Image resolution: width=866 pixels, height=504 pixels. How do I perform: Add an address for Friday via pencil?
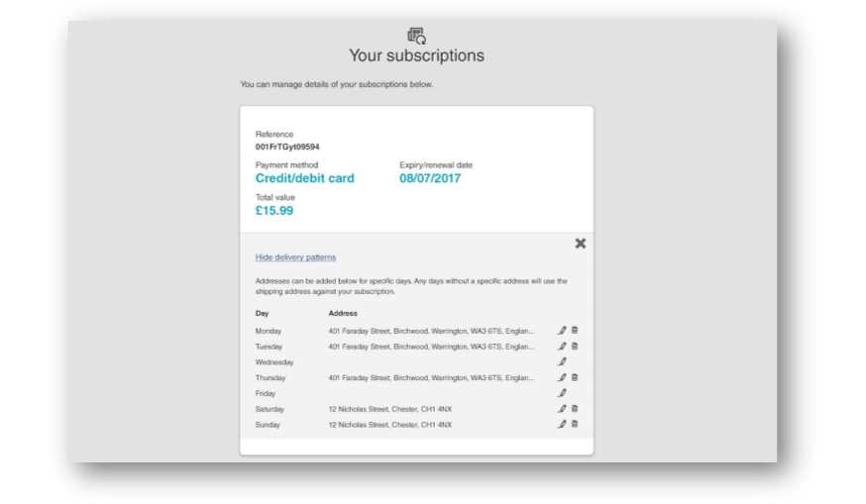562,393
